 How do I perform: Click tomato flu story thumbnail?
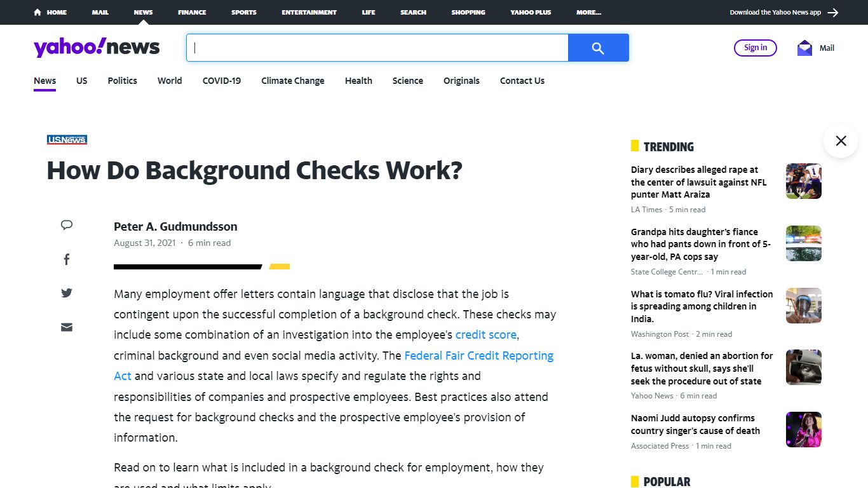pyautogui.click(x=804, y=306)
